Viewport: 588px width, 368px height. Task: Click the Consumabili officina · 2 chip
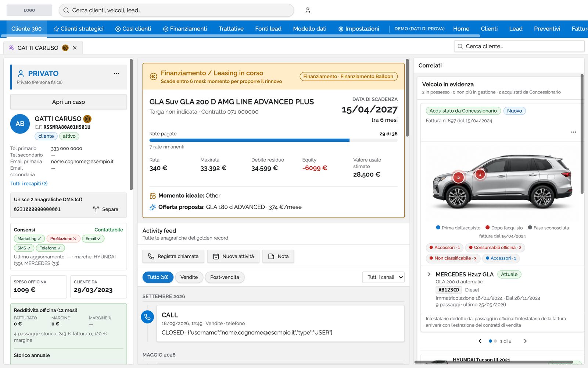(495, 248)
